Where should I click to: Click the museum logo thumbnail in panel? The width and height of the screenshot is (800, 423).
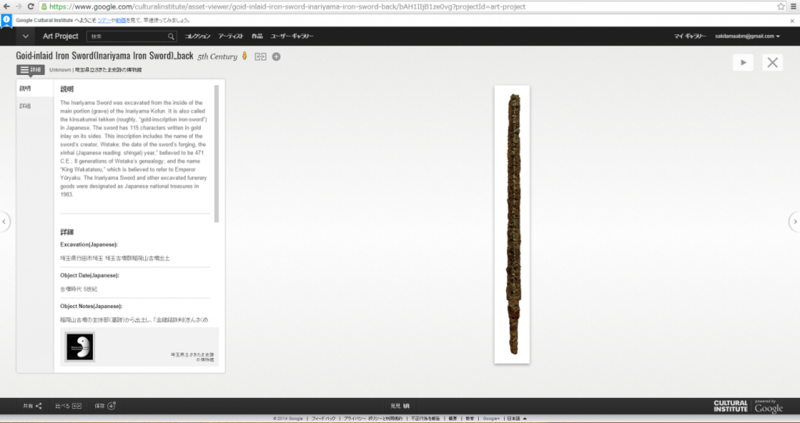[80, 347]
